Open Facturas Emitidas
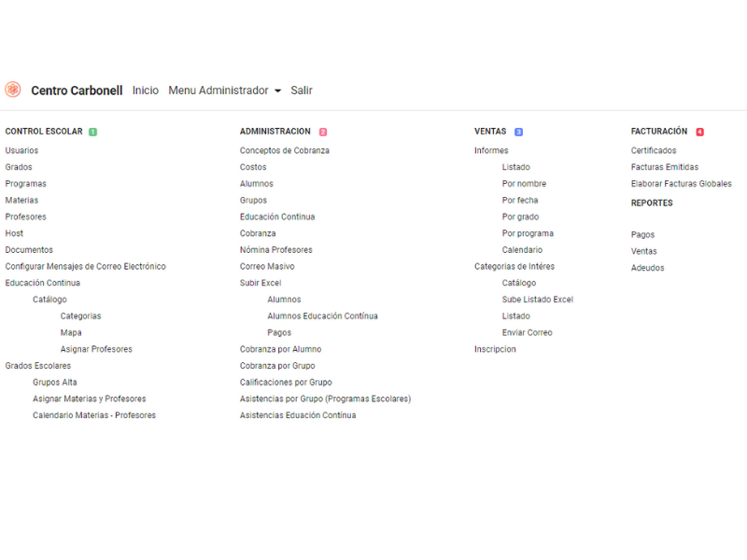 click(664, 167)
